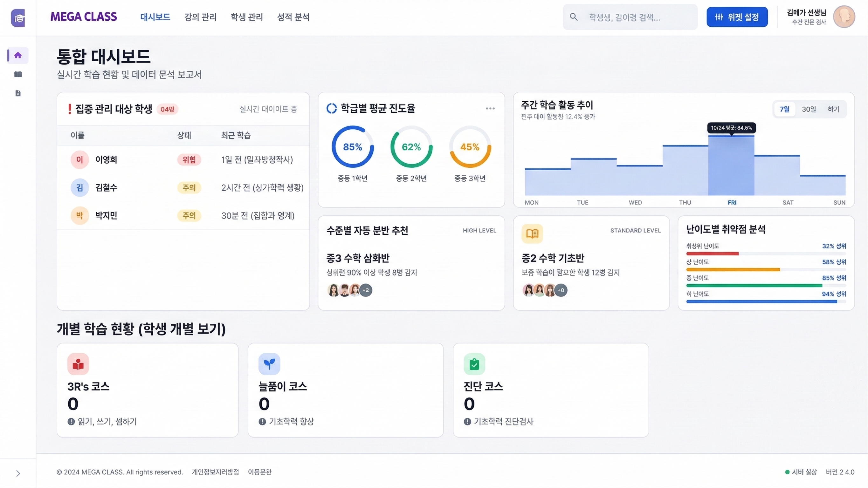Select the home icon in the sidebar
Screen dimensions: 868x488
tap(17, 55)
